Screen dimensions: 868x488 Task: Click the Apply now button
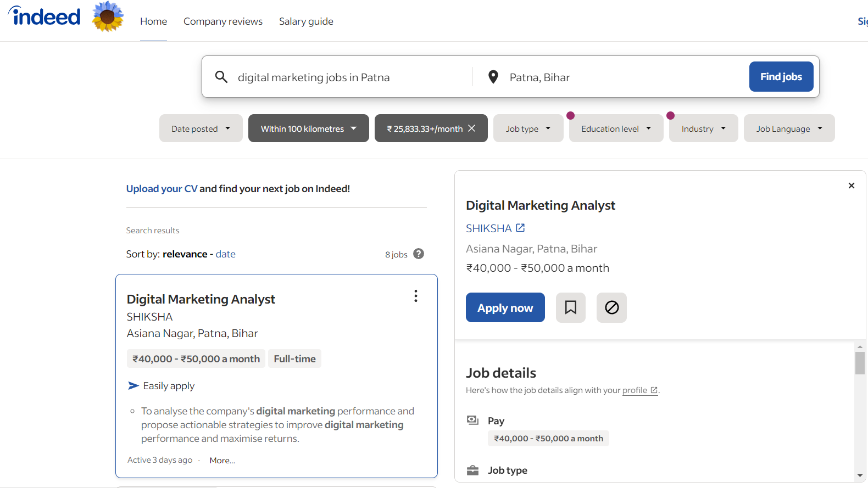click(x=505, y=307)
